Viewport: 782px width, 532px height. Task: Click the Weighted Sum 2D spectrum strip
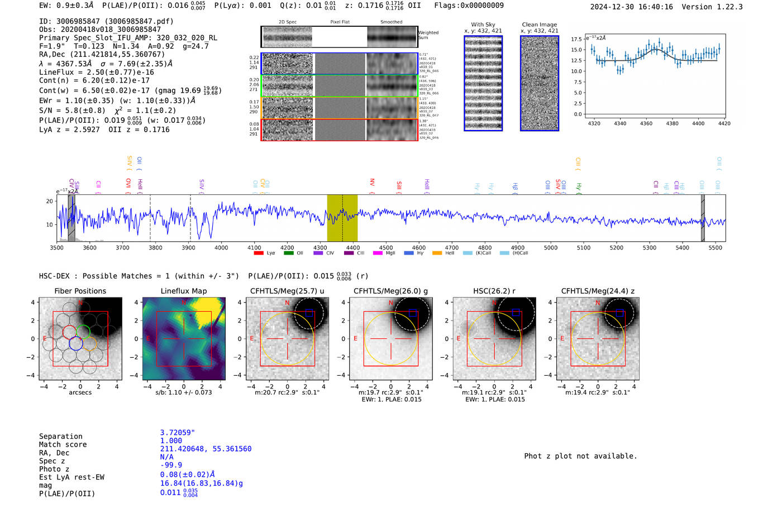[x=339, y=37]
